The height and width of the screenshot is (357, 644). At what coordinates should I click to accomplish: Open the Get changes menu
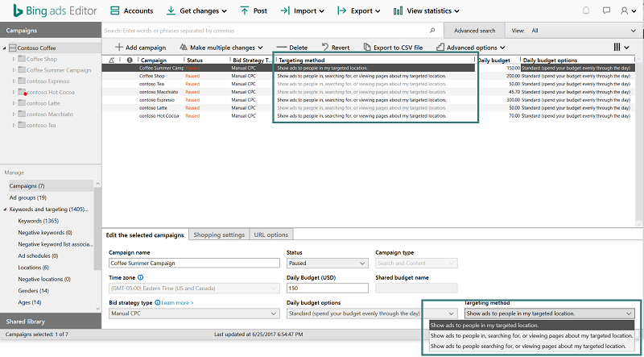point(196,11)
